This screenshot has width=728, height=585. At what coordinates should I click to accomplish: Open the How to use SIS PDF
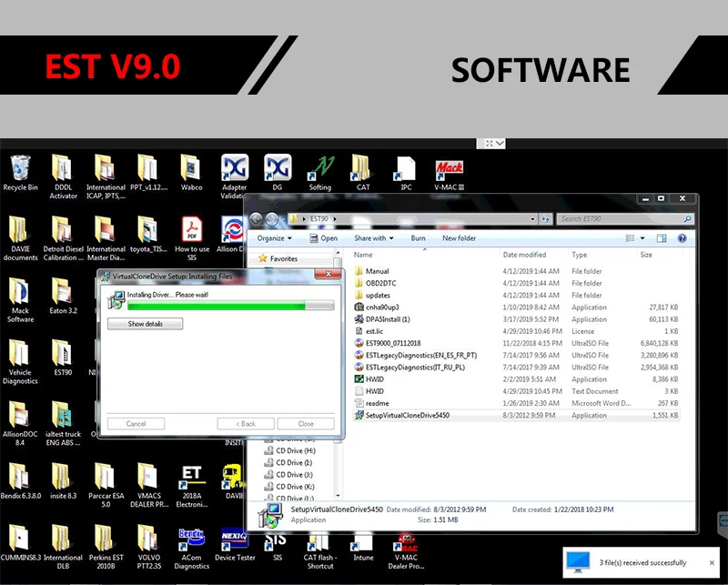tap(192, 238)
